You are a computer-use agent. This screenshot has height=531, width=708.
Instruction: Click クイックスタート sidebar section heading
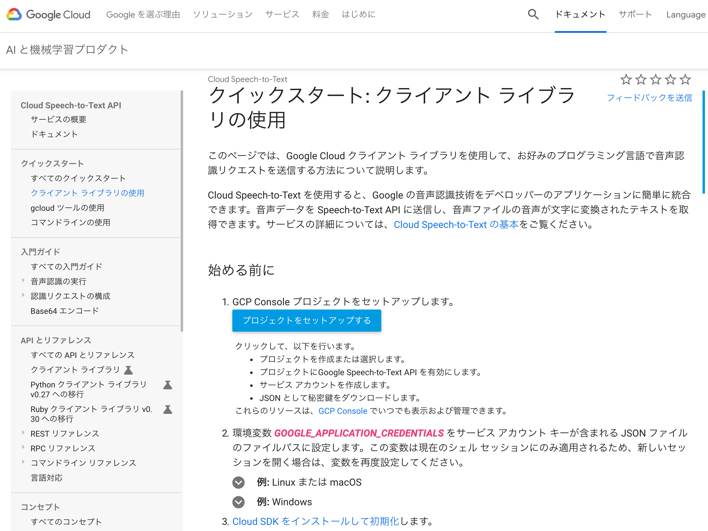coord(52,163)
